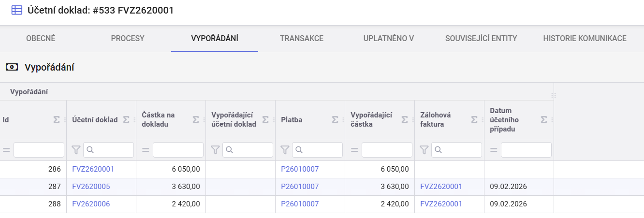Open the Historie komunikace tab
Image resolution: width=644 pixels, height=218 pixels.
[585, 39]
